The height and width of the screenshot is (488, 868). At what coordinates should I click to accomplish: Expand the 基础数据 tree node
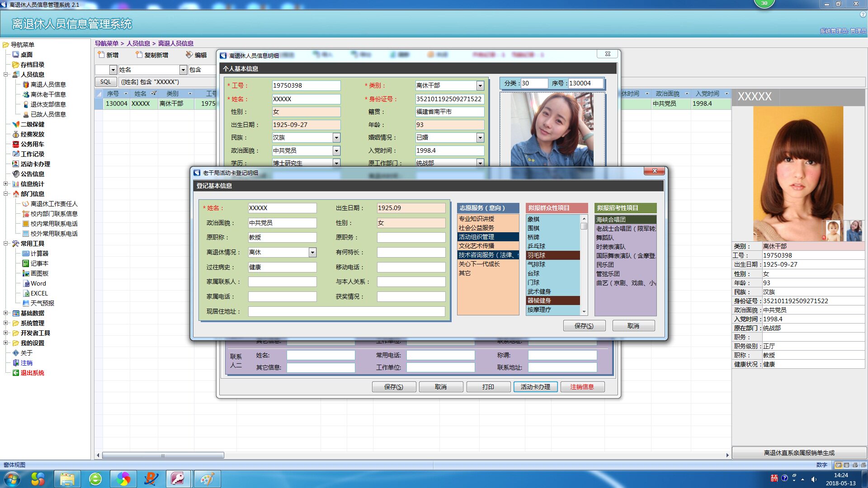(x=6, y=313)
